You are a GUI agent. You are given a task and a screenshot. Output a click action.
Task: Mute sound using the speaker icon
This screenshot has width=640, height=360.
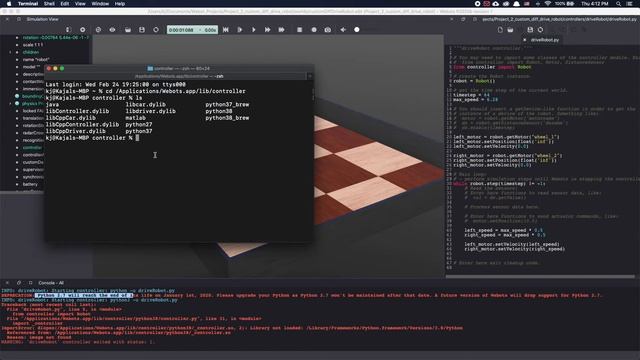click(x=343, y=30)
